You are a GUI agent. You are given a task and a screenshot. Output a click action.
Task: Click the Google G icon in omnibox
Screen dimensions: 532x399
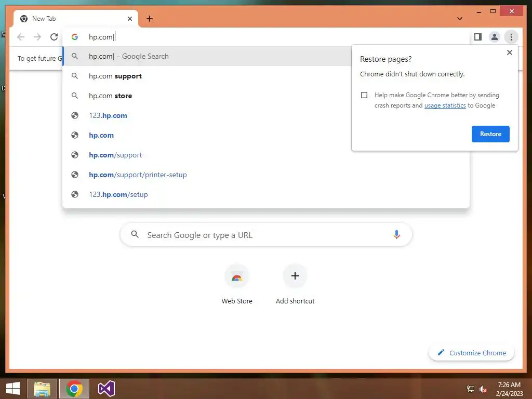(x=75, y=37)
